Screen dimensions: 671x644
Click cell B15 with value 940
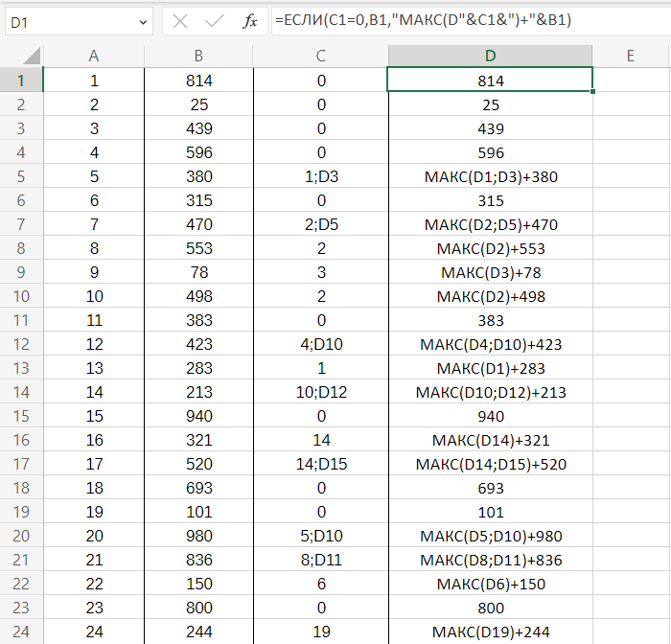[198, 416]
